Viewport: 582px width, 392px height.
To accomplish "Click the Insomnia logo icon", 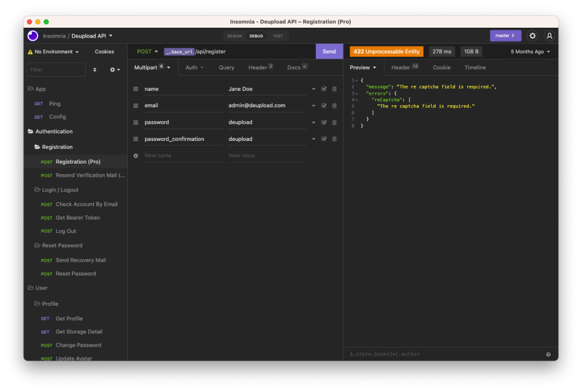I will pos(33,36).
